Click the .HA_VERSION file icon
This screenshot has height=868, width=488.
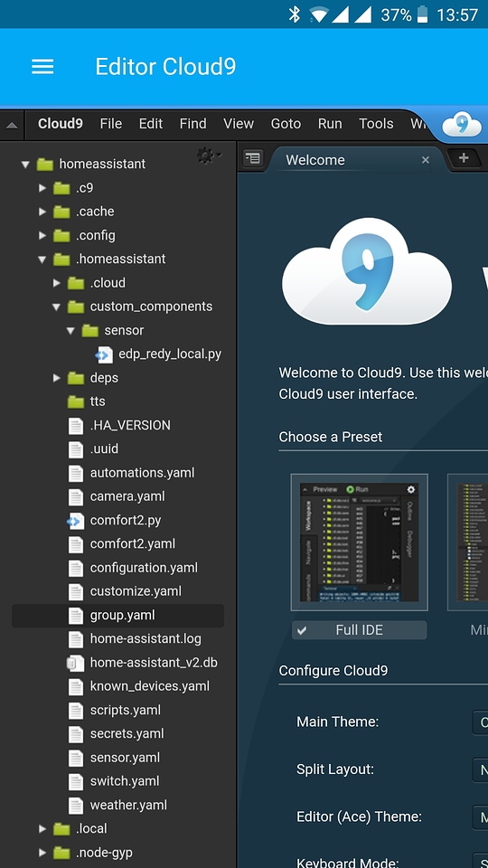coord(76,426)
